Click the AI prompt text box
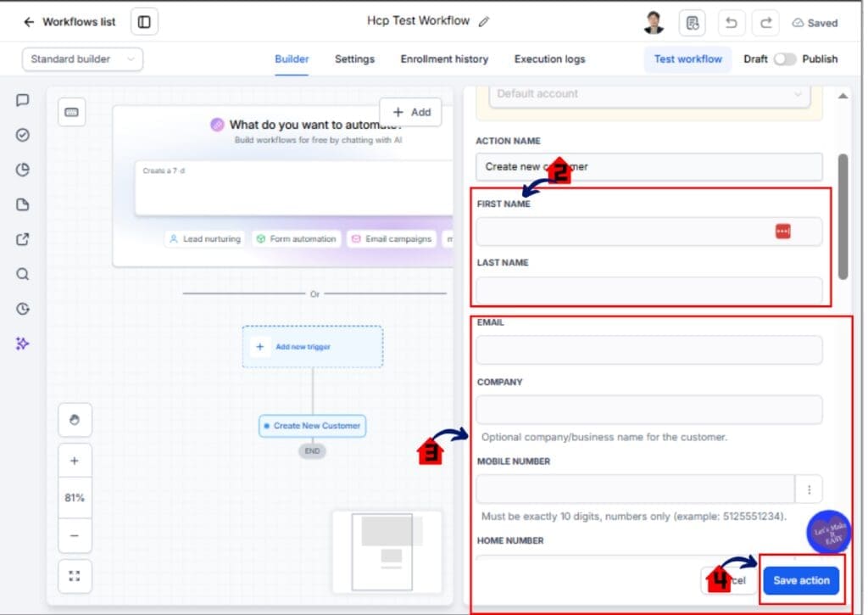The image size is (868, 615). click(294, 188)
